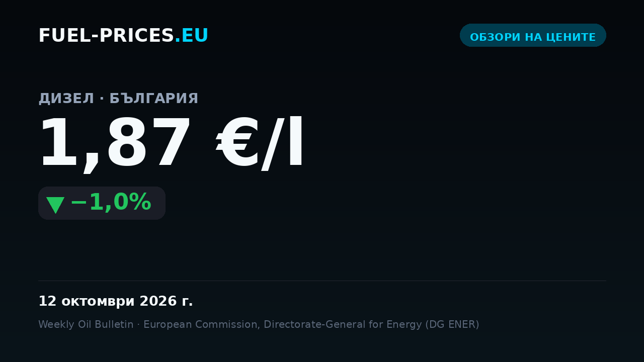The width and height of the screenshot is (644, 362).
Task: Click the year 2026 г. in the date
Action: (x=166, y=301)
